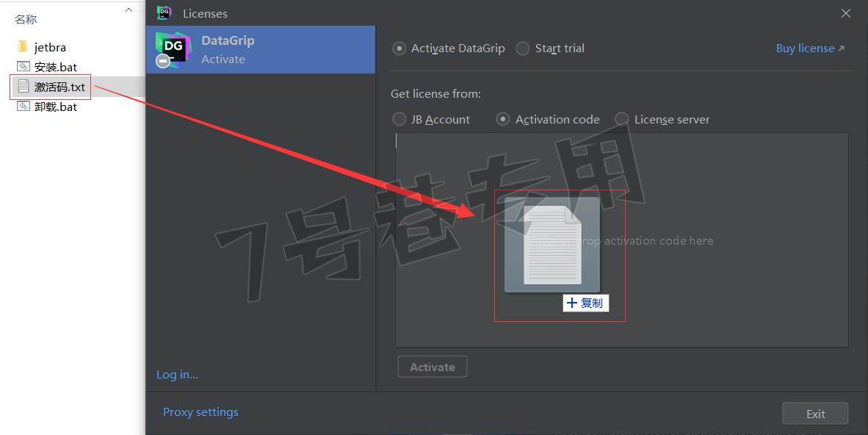Click the Exit button
The height and width of the screenshot is (435, 868).
tap(815, 414)
